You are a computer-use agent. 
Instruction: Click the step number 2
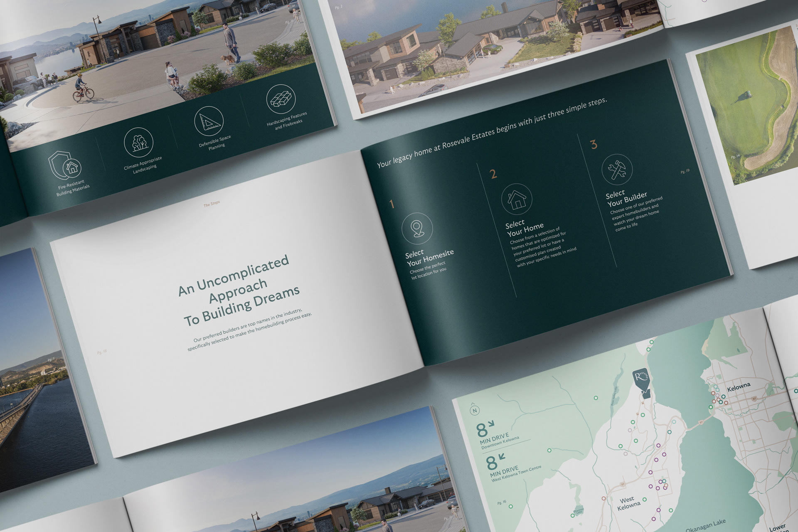pyautogui.click(x=493, y=174)
